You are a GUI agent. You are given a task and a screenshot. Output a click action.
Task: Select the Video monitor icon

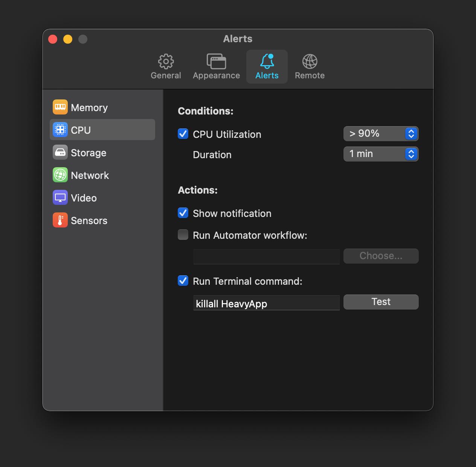click(x=60, y=197)
